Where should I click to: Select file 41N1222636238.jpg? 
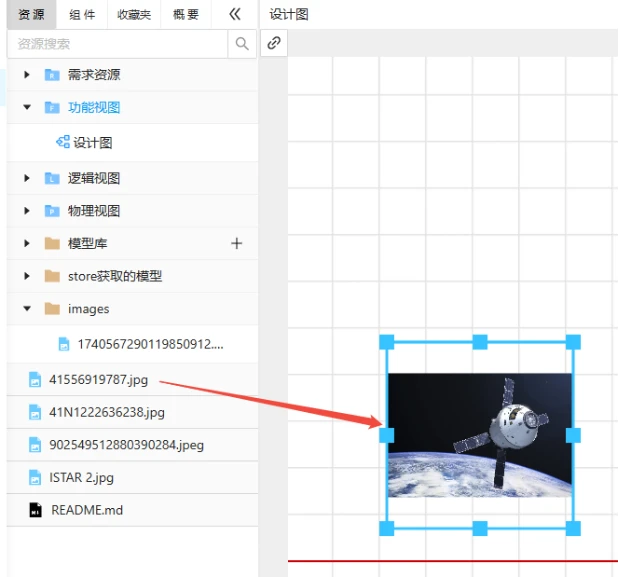pos(107,412)
